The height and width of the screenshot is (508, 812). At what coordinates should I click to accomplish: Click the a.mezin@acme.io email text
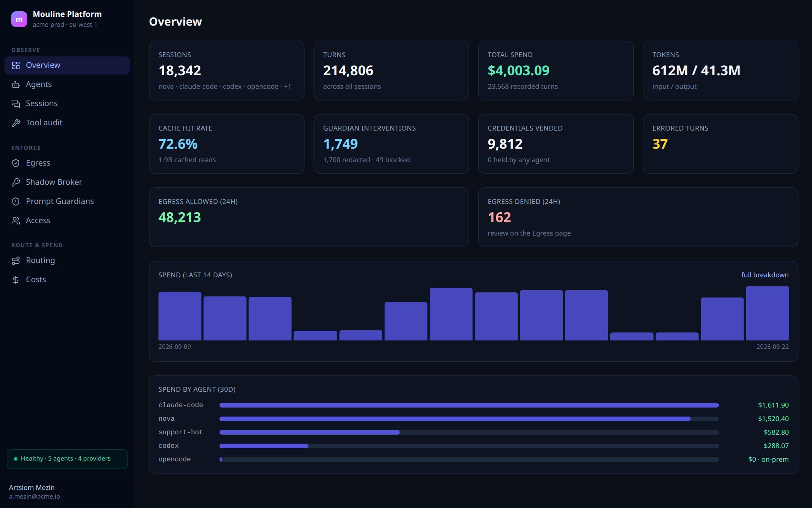click(x=35, y=497)
